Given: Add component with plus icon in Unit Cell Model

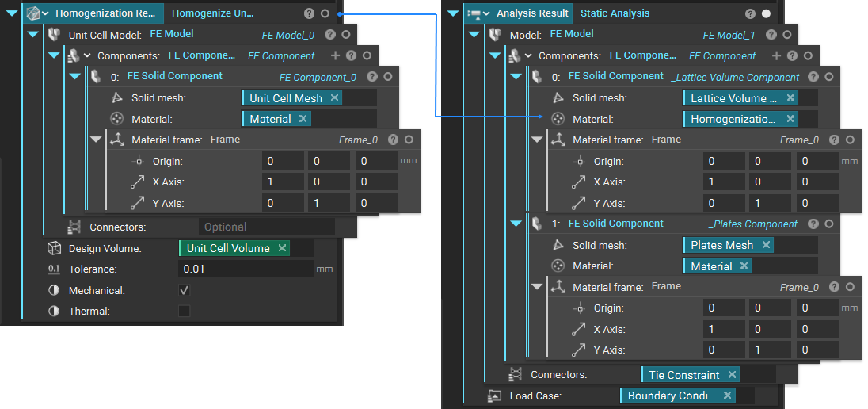Looking at the screenshot, I should click(335, 55).
